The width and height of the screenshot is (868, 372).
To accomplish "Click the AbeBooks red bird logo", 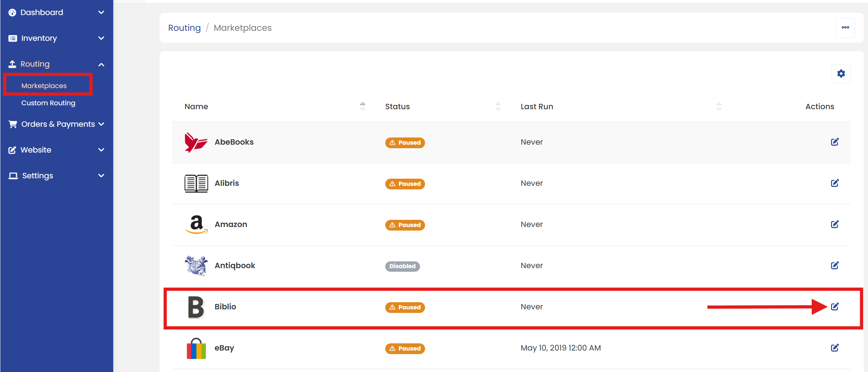I will [x=196, y=142].
